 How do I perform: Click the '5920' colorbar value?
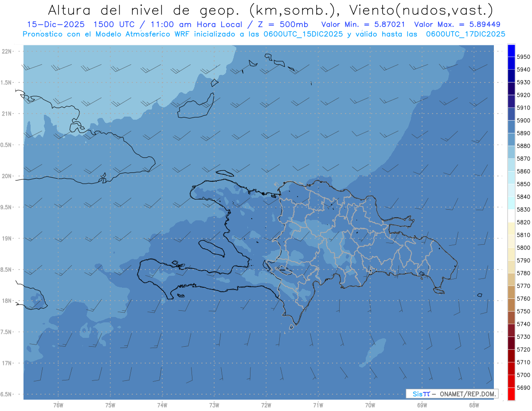[523, 95]
